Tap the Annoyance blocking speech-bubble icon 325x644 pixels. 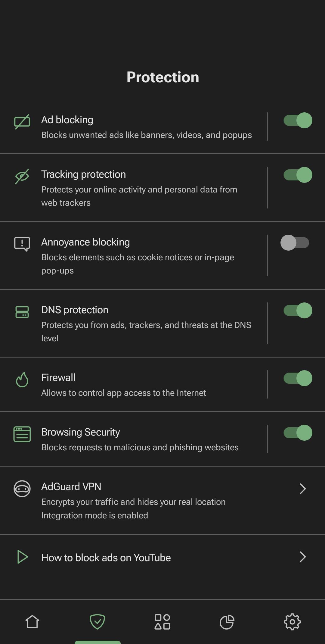(x=22, y=244)
